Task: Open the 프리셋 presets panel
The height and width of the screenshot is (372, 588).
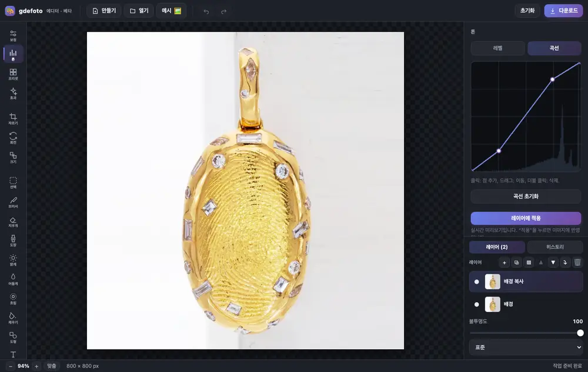Action: [13, 74]
